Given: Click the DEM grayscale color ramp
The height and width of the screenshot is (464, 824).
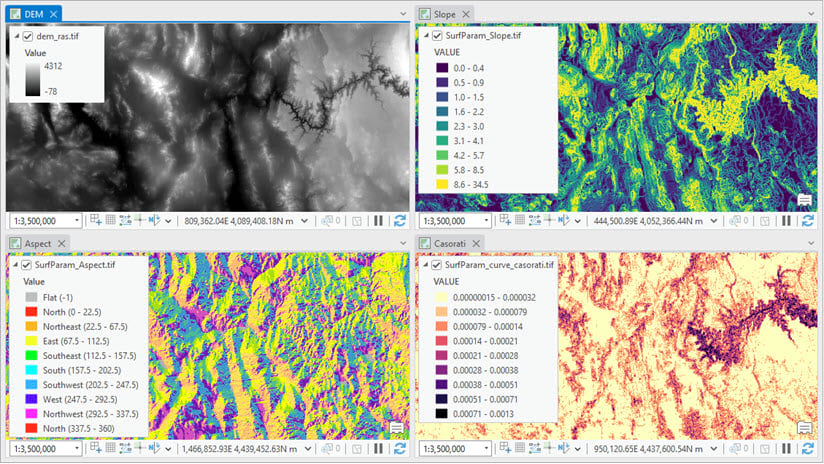Looking at the screenshot, I should point(33,79).
